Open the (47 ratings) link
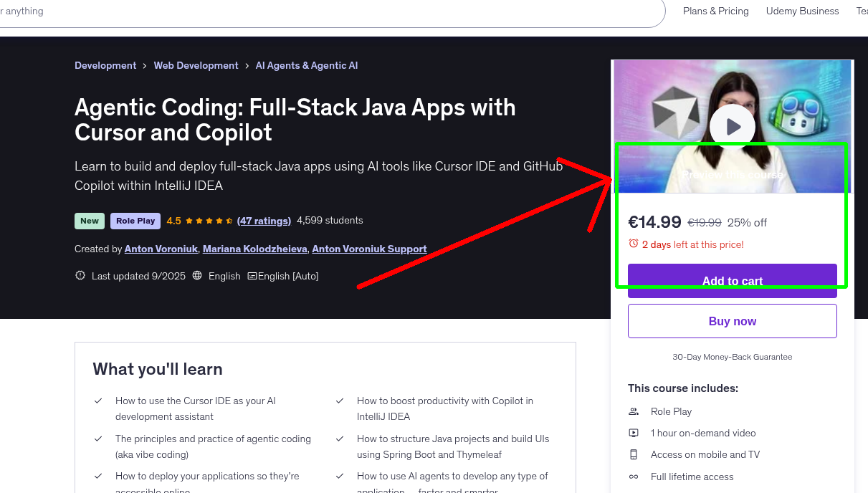The width and height of the screenshot is (868, 493). (x=264, y=221)
